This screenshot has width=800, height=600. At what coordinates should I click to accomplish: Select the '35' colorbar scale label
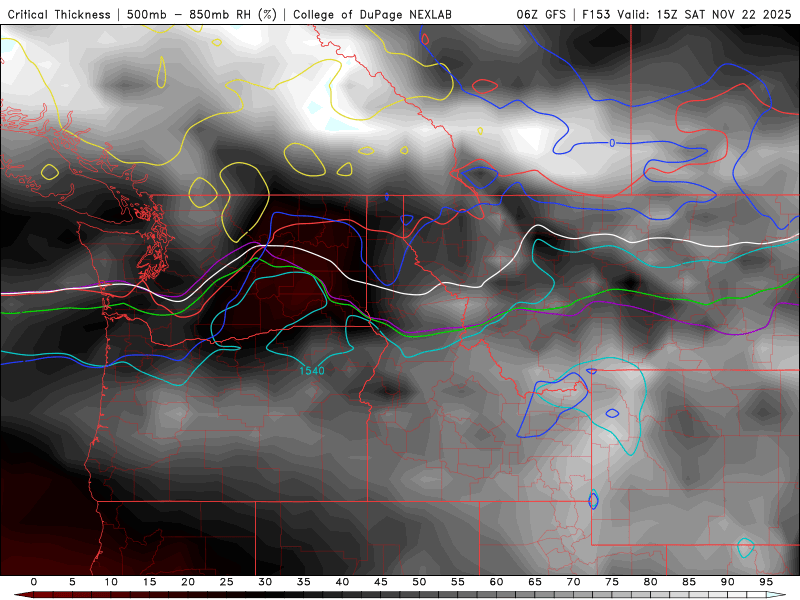304,582
